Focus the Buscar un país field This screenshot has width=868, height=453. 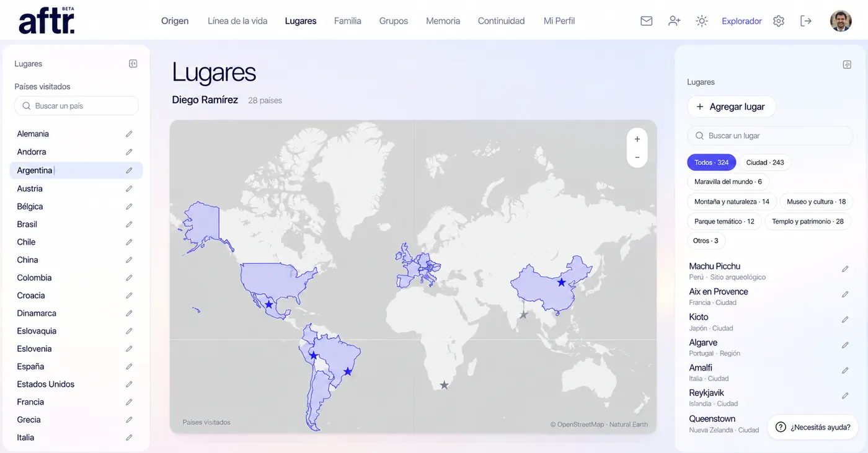tap(76, 106)
